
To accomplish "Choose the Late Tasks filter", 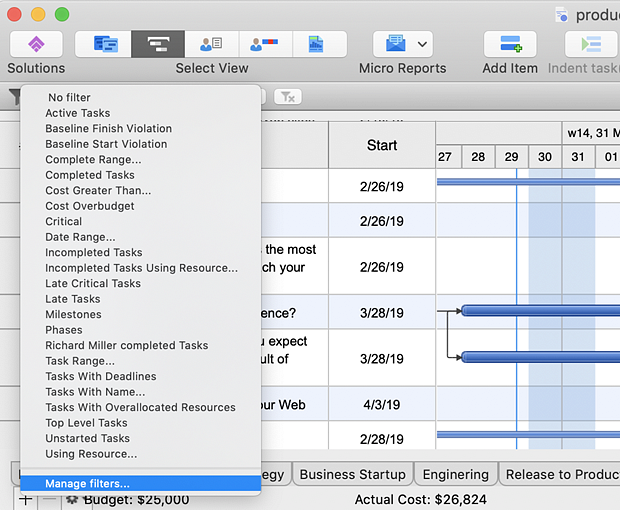I will [x=73, y=298].
